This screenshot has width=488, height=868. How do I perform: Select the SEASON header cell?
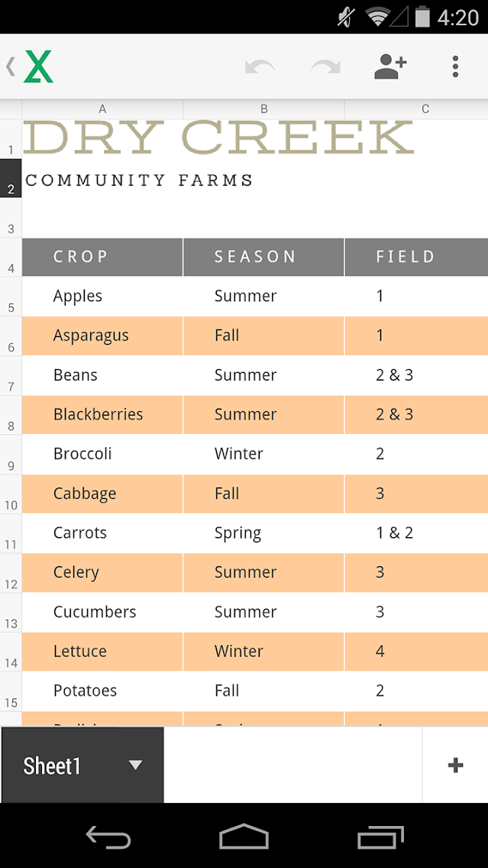[263, 257]
